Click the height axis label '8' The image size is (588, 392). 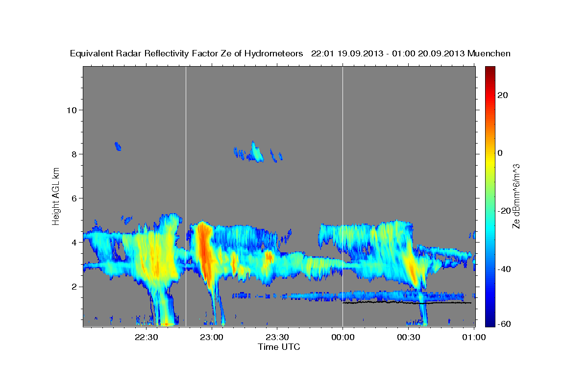click(x=74, y=154)
